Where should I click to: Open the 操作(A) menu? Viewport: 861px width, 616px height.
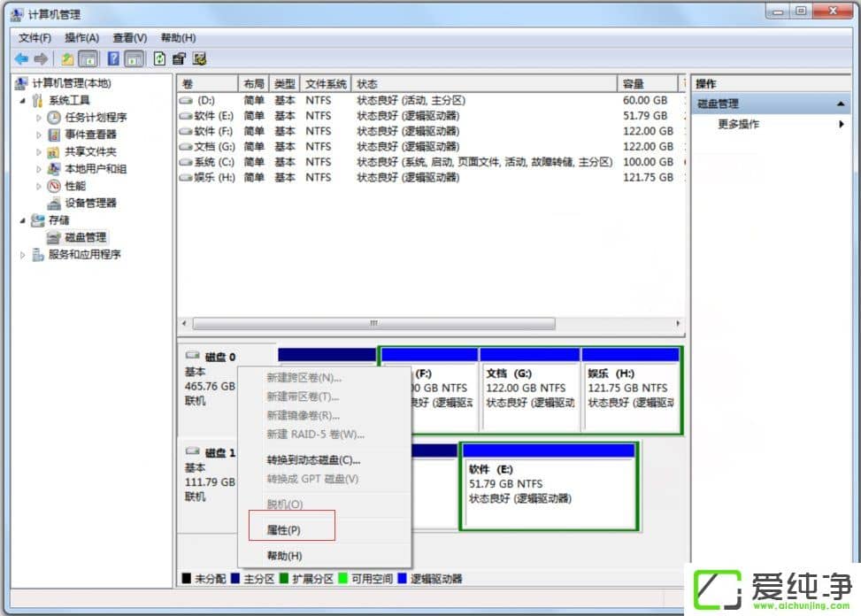click(x=81, y=38)
